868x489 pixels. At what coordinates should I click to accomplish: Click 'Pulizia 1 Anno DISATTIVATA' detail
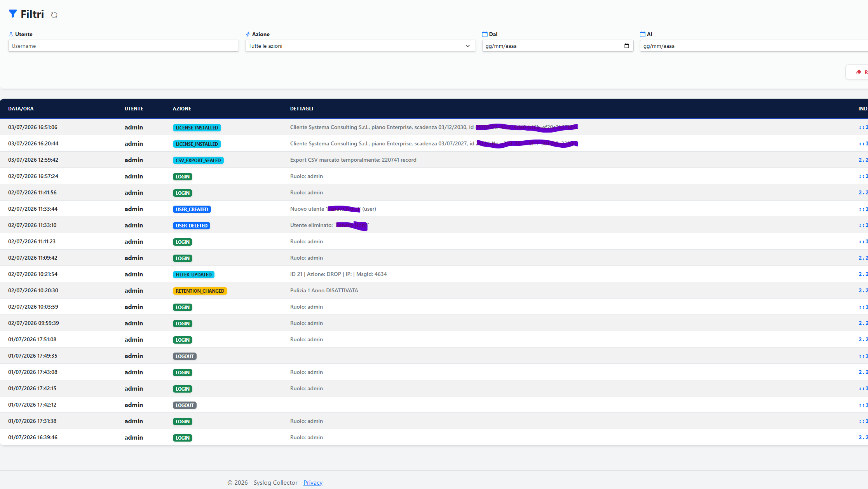324,290
